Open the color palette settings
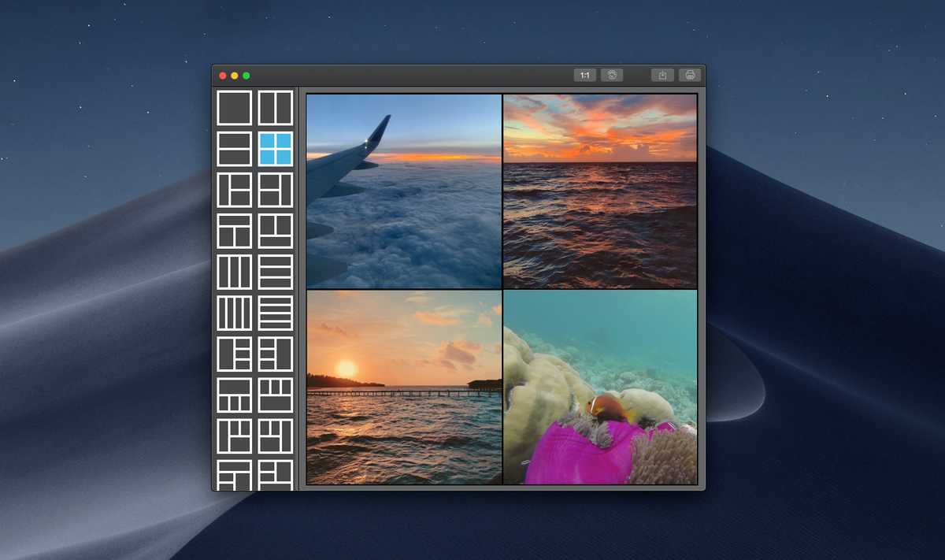 point(612,76)
